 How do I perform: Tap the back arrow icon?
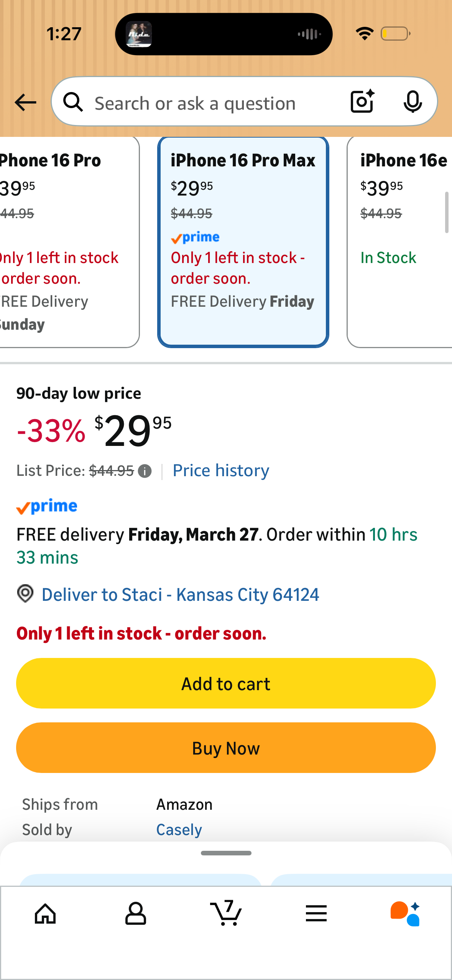coord(25,102)
